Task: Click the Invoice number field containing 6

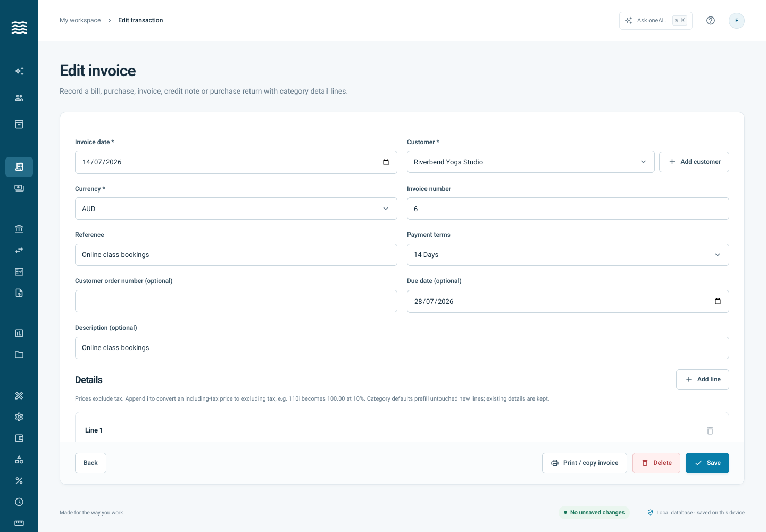Action: (x=568, y=209)
